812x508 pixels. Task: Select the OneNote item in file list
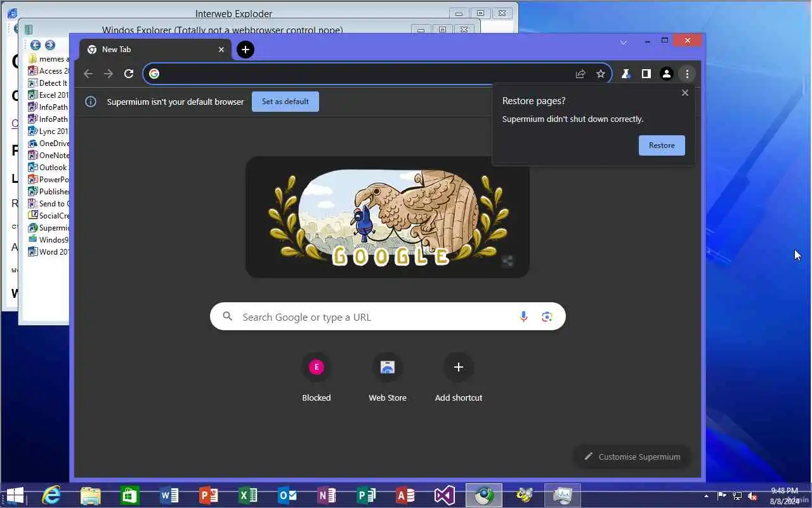point(49,156)
